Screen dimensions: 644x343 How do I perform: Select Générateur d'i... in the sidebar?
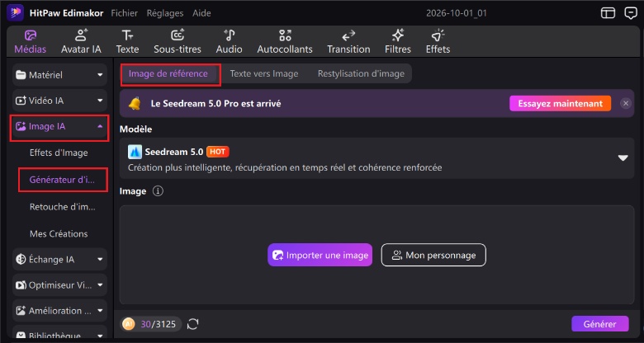(63, 180)
